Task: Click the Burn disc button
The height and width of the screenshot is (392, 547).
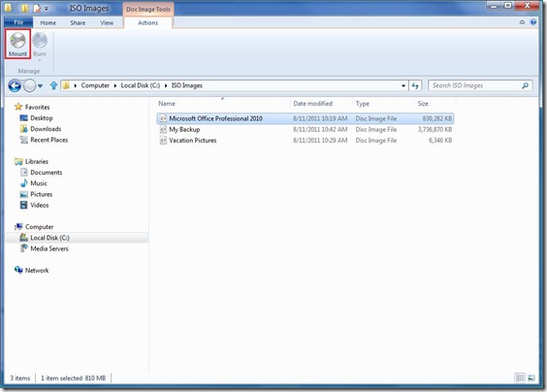Action: 40,46
